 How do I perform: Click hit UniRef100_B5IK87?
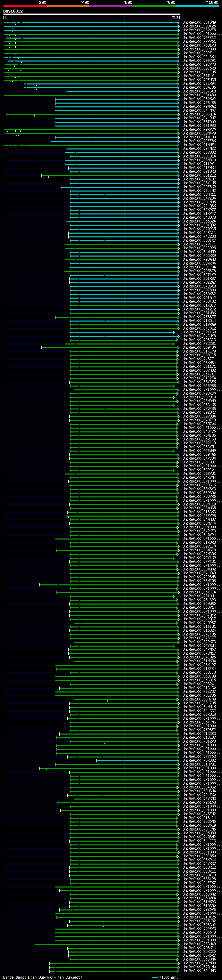coord(199,278)
